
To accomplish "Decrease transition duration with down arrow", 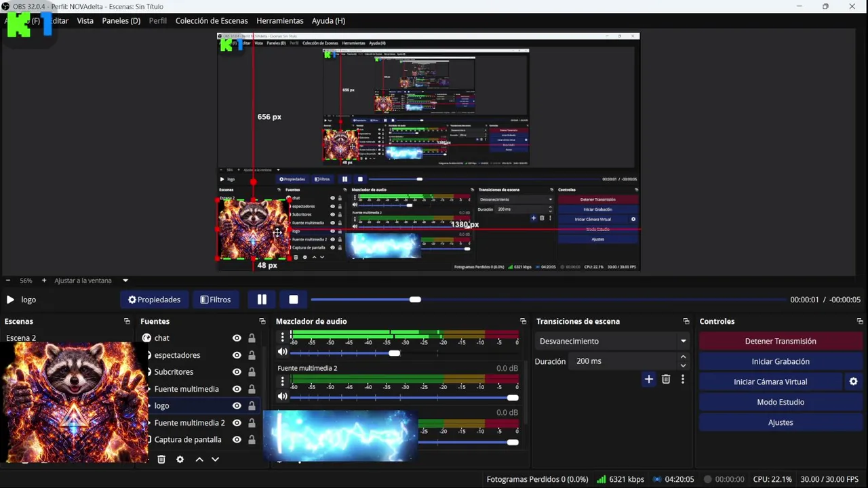I will (x=683, y=365).
